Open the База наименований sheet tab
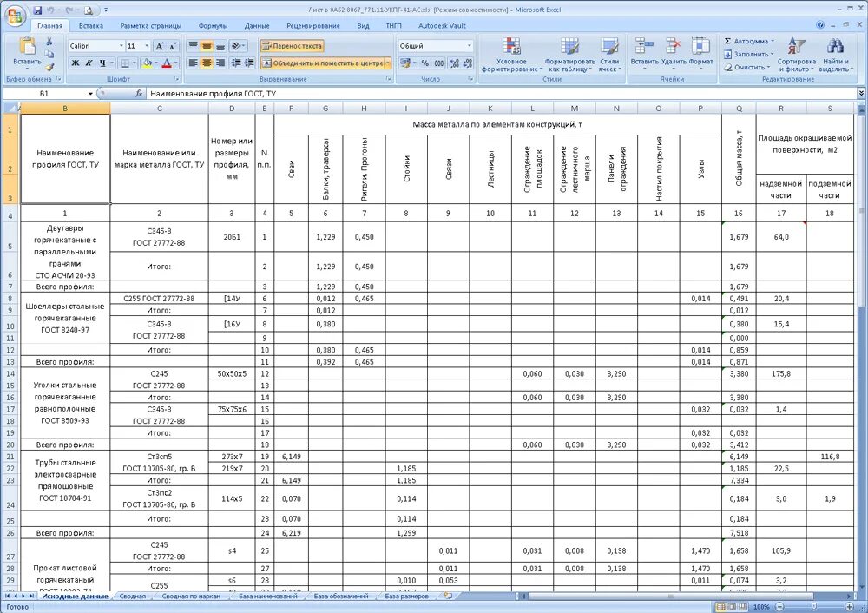 (268, 597)
